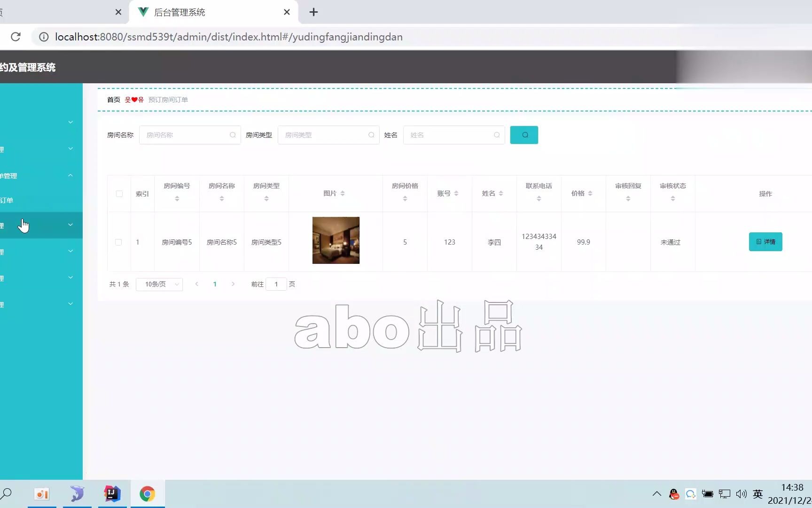
Task: Open Chrome from the taskbar
Action: point(148,493)
